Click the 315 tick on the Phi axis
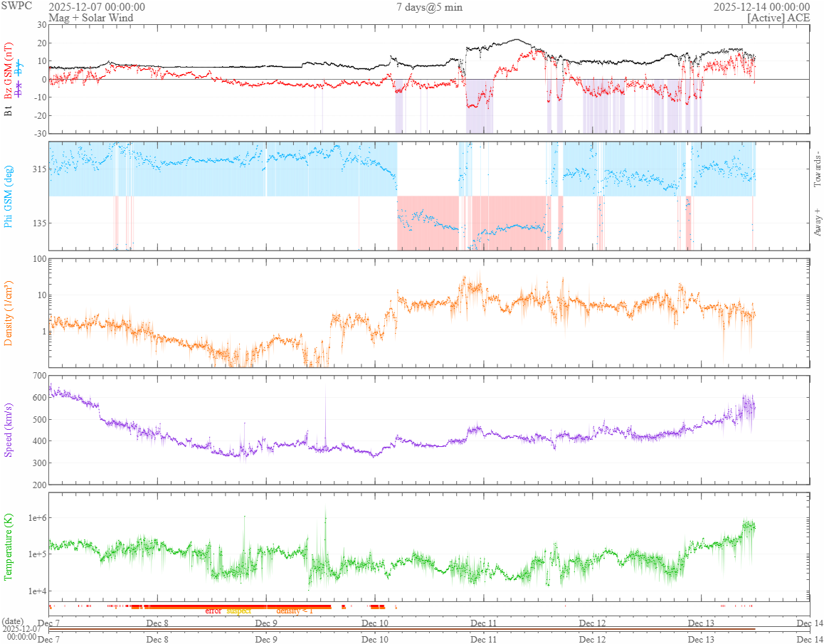 39,169
